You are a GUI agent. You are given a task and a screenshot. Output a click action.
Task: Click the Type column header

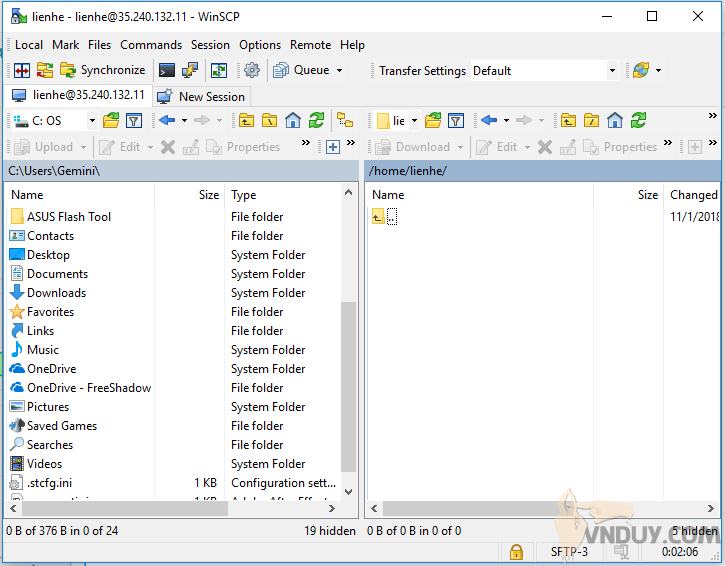click(244, 195)
